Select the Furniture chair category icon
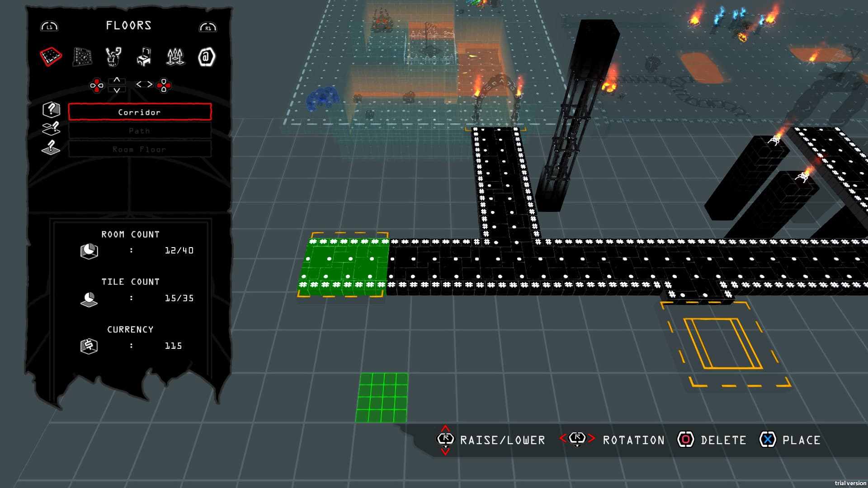Screen dimensions: 868x488 [x=144, y=56]
